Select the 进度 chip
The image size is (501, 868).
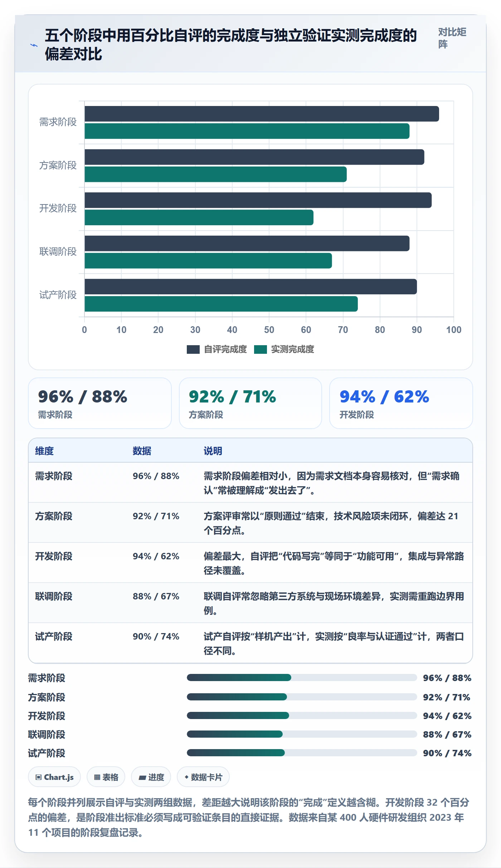pos(151,777)
